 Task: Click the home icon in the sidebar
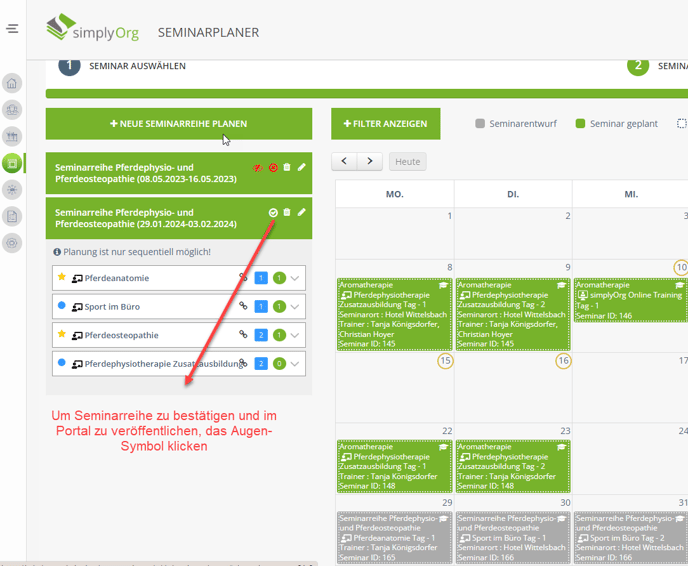pyautogui.click(x=12, y=84)
